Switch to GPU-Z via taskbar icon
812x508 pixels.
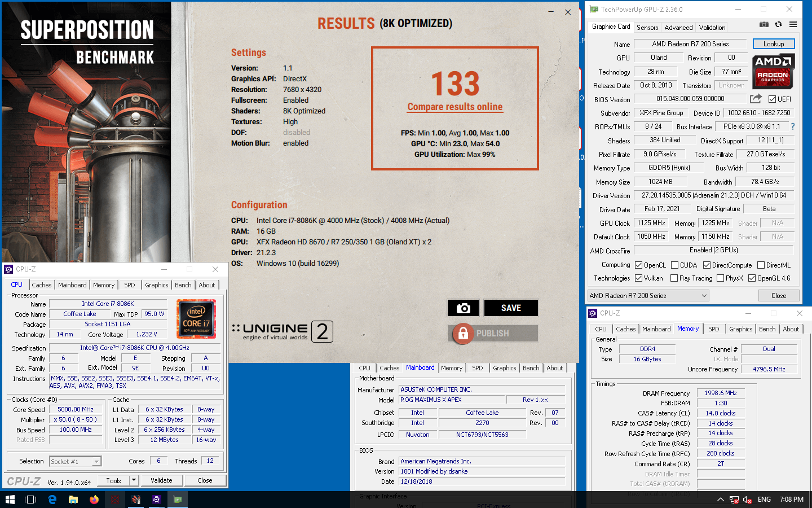pyautogui.click(x=178, y=500)
